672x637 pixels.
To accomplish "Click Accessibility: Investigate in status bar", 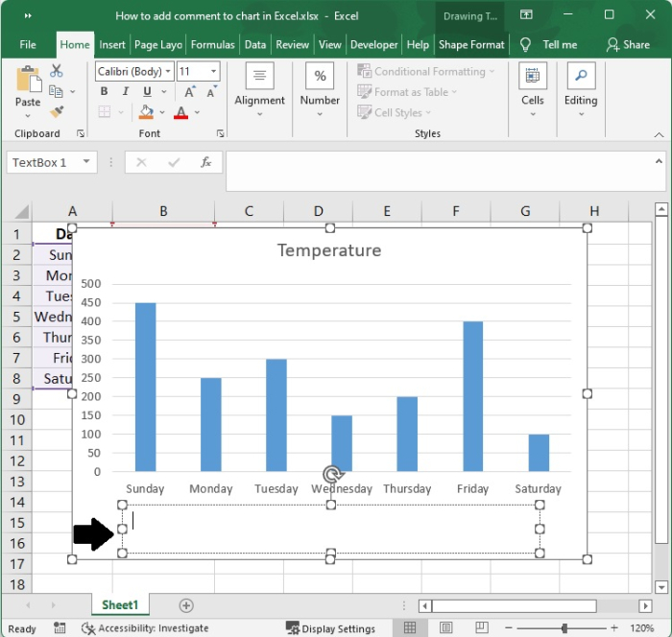I will coord(146,628).
